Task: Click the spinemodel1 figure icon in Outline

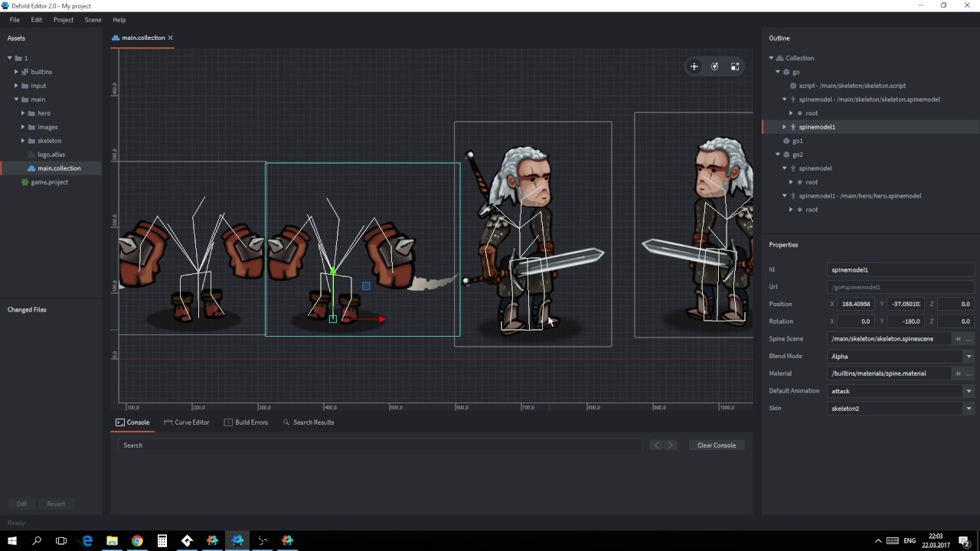Action: coord(793,127)
